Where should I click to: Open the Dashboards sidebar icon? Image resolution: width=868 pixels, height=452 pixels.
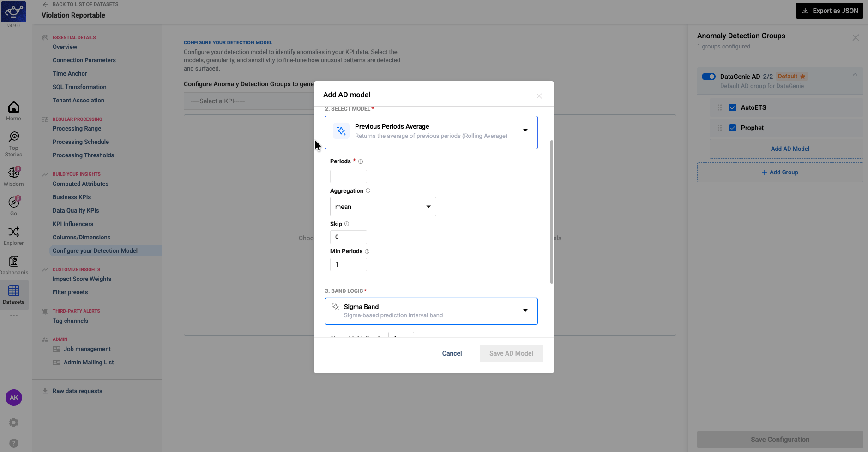pyautogui.click(x=14, y=261)
